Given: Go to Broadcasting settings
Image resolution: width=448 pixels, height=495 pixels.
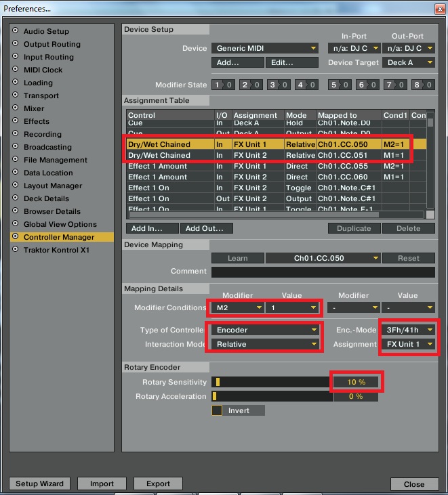Looking at the screenshot, I should pyautogui.click(x=47, y=147).
